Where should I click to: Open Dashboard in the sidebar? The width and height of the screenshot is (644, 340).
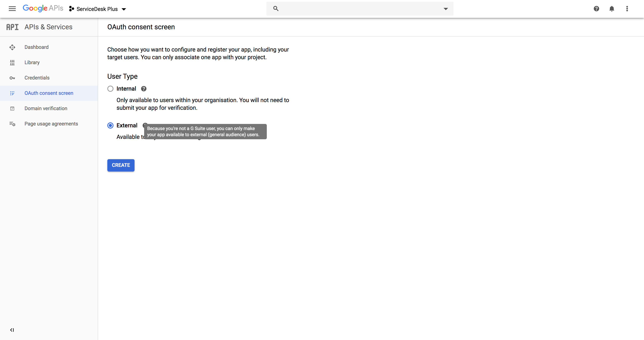coord(36,47)
